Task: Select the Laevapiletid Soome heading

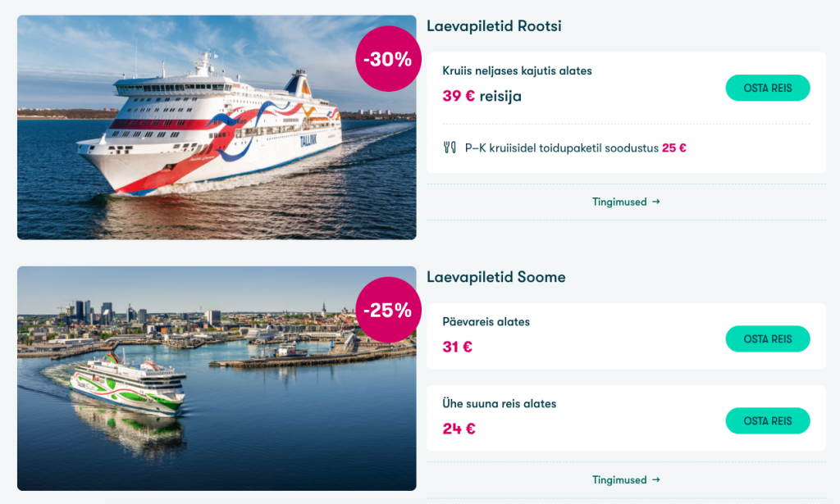Action: 496,277
